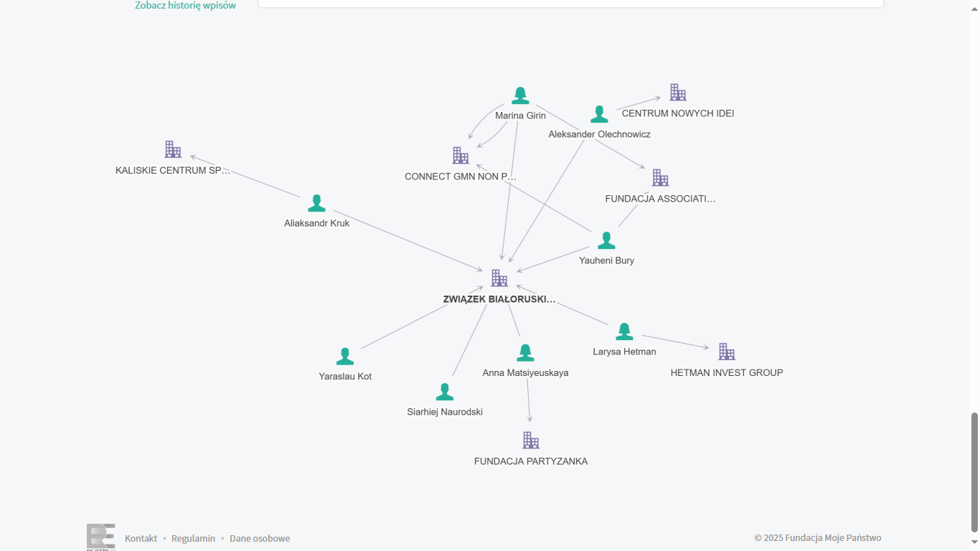Viewport: 980px width, 551px height.
Task: Click the CONNECT GMN NON building icon
Action: pos(461,155)
